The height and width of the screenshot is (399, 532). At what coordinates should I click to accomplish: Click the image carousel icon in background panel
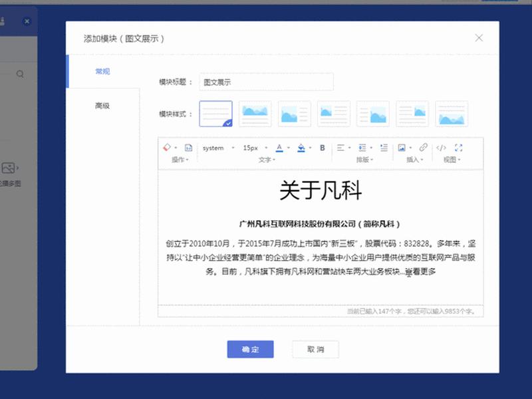pyautogui.click(x=9, y=168)
